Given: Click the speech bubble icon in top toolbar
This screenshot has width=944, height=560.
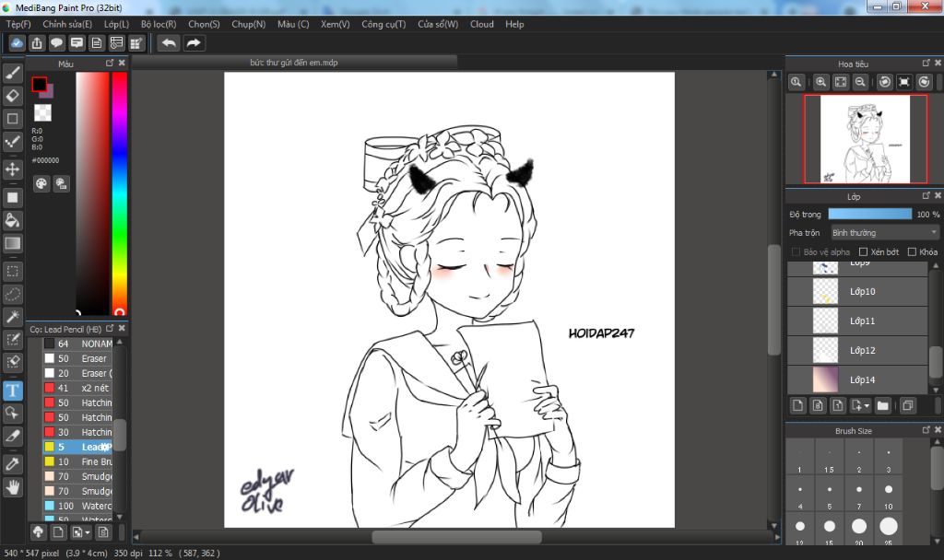Looking at the screenshot, I should pyautogui.click(x=56, y=43).
